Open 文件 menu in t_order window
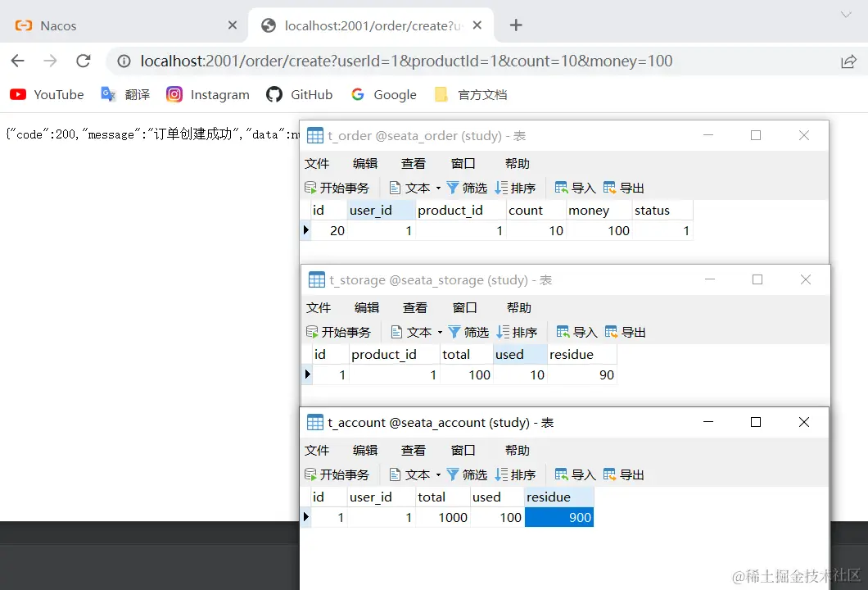 (x=317, y=163)
